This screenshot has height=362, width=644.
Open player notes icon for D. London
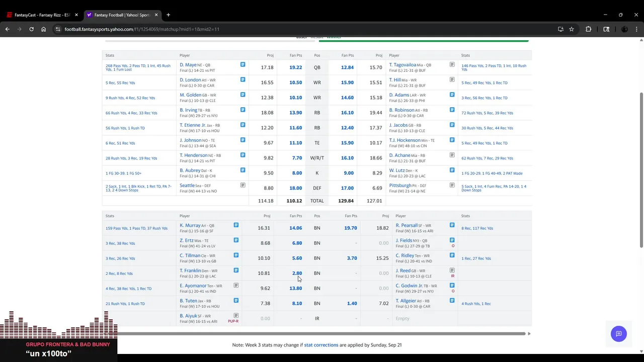(x=243, y=79)
